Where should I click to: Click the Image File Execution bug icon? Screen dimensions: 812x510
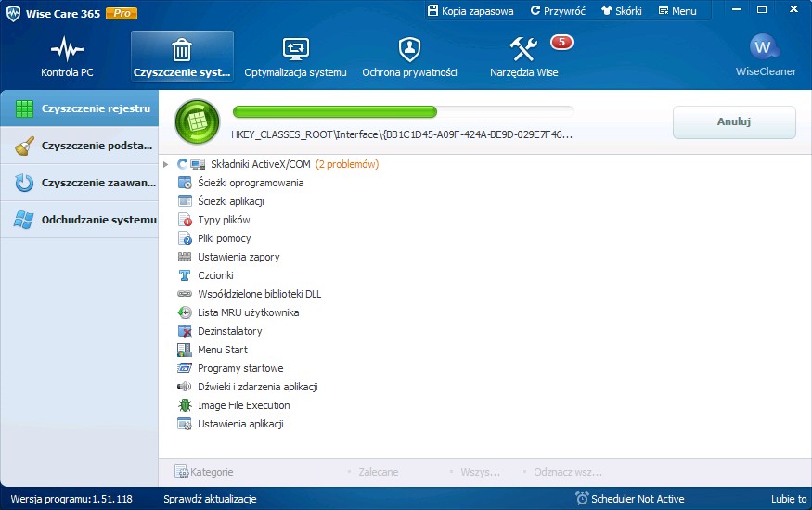[185, 405]
